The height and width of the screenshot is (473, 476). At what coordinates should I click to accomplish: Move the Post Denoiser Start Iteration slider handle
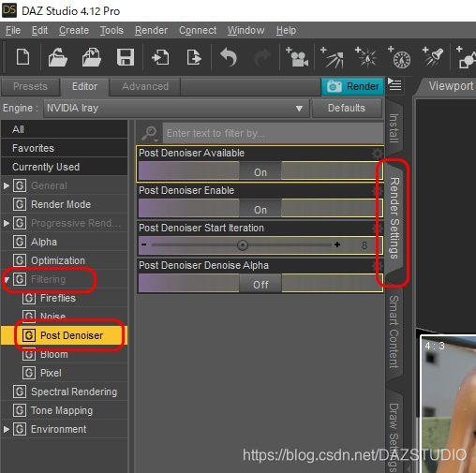pyautogui.click(x=243, y=245)
